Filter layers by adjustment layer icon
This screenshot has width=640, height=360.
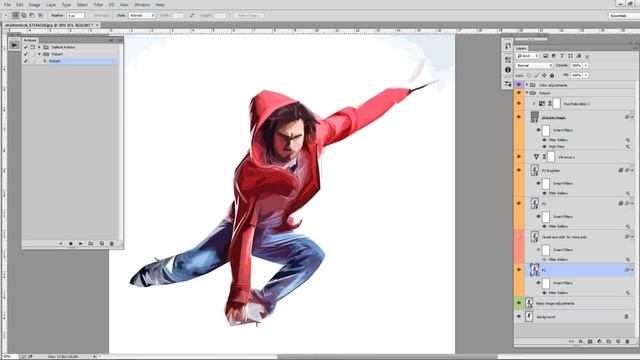[x=554, y=56]
